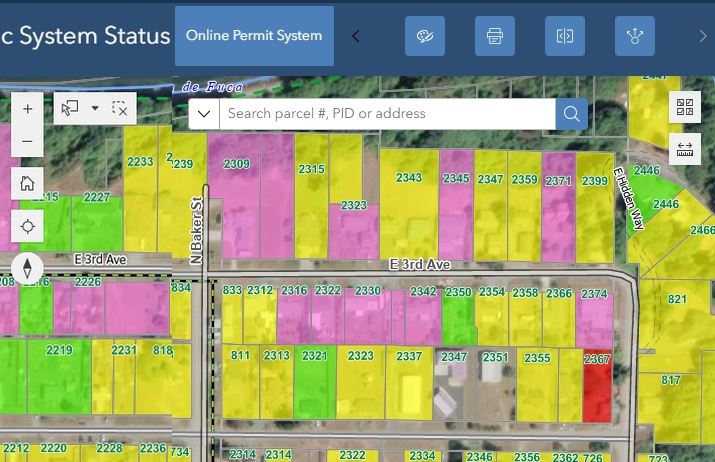Focus the parcel or address search field
Screen dimensions: 715x462
[387, 114]
